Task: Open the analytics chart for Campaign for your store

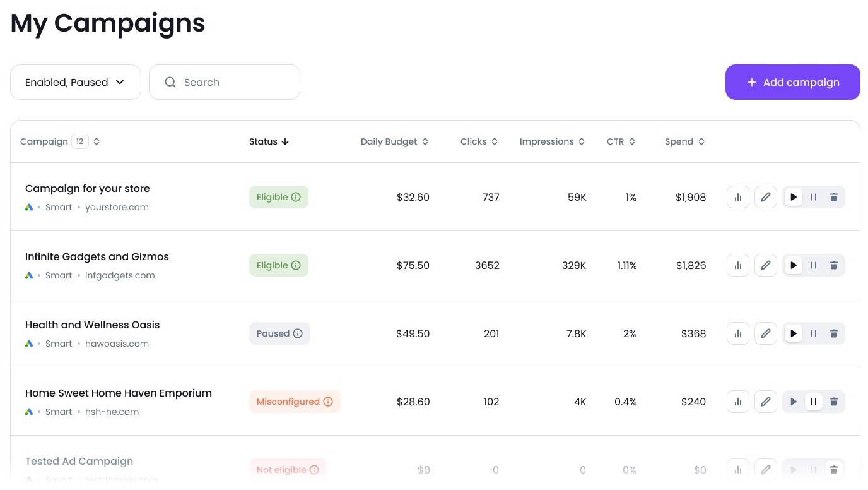Action: 738,197
